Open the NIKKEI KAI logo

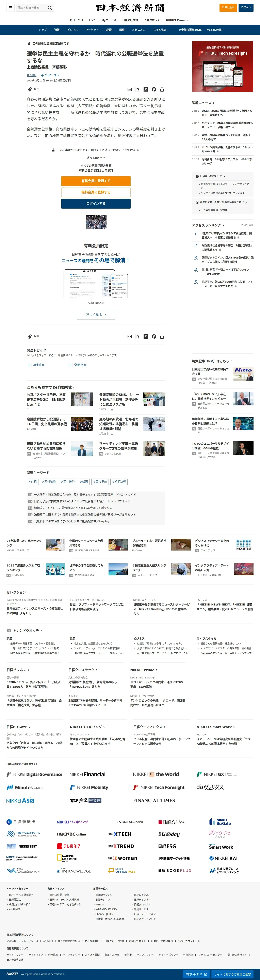(x=223, y=859)
